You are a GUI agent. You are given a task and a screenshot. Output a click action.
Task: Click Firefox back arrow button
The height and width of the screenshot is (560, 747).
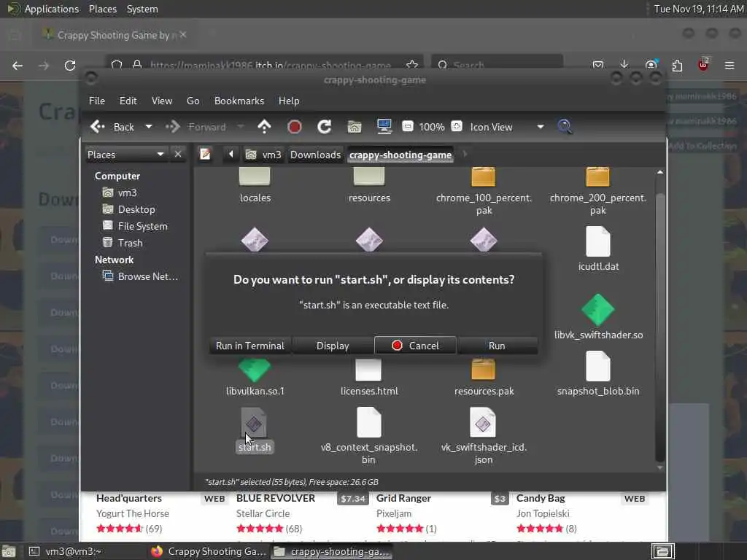pyautogui.click(x=18, y=65)
